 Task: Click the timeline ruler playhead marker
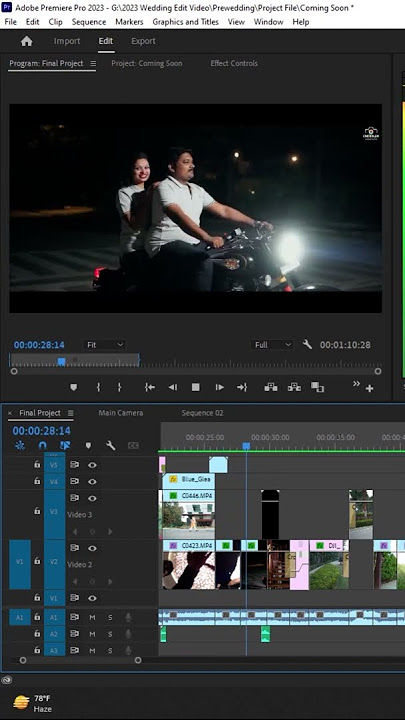(246, 446)
